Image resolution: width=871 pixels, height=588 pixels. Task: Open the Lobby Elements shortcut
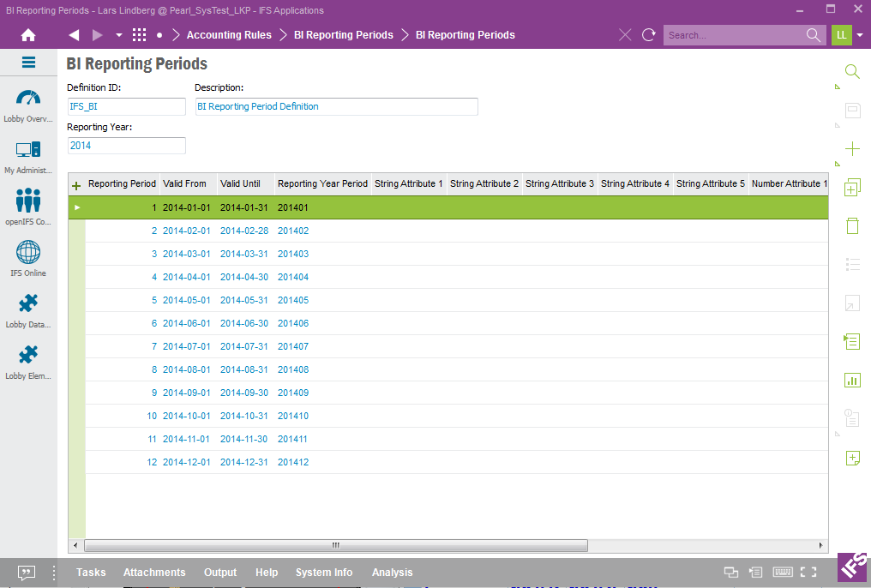point(28,363)
